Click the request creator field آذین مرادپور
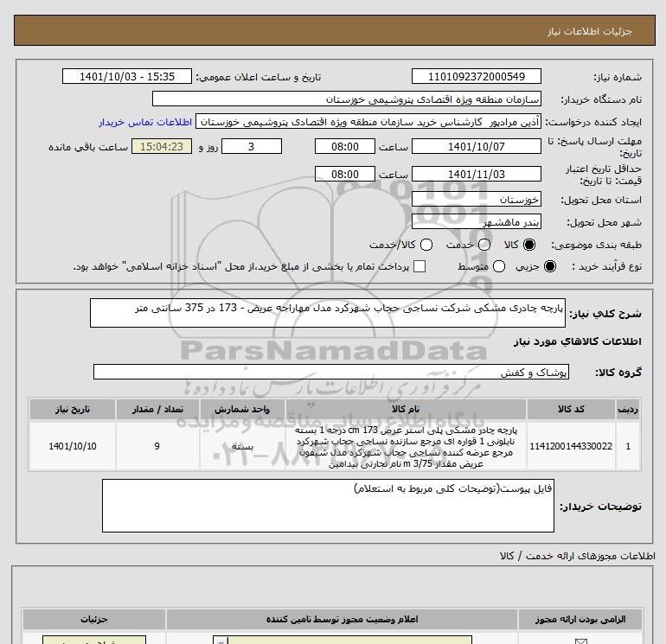The width and height of the screenshot is (666, 644). pyautogui.click(x=368, y=122)
